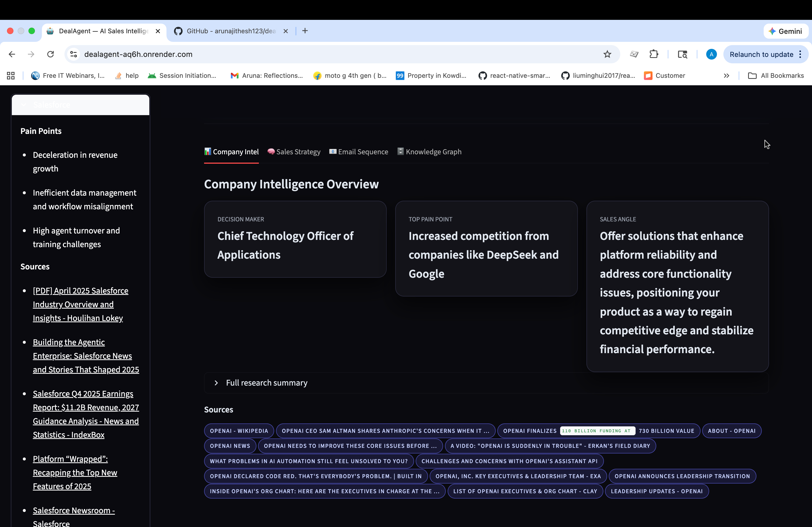This screenshot has height=527, width=812.
Task: Click the Google profile avatar icon
Action: pos(711,54)
